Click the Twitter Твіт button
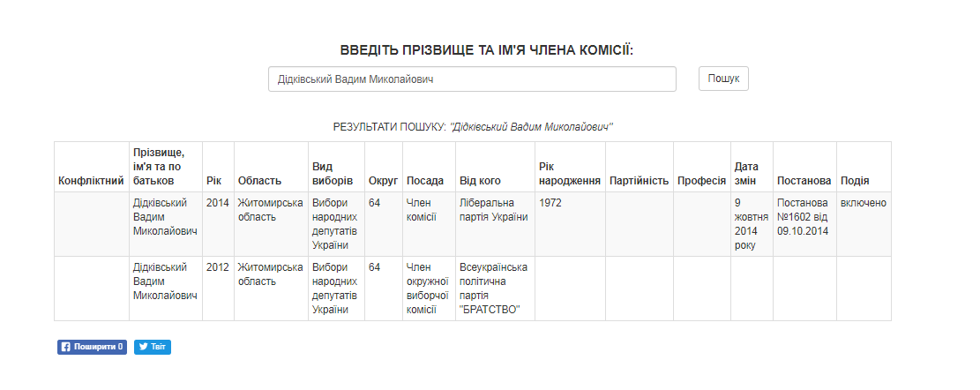Image resolution: width=980 pixels, height=390 pixels. 153,347
